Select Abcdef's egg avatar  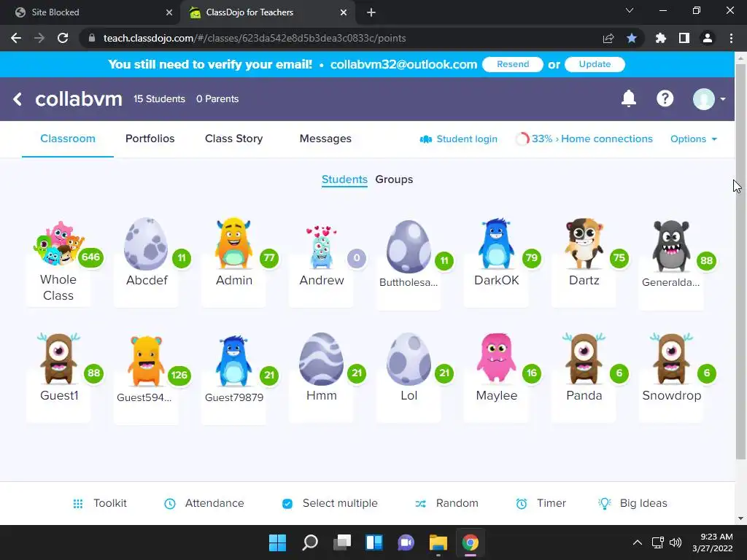point(146,244)
